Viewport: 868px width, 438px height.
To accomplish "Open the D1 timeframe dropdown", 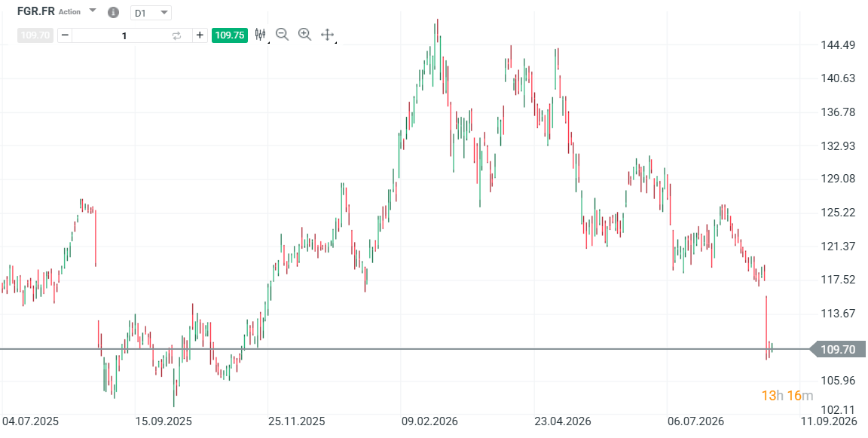I will tap(151, 13).
